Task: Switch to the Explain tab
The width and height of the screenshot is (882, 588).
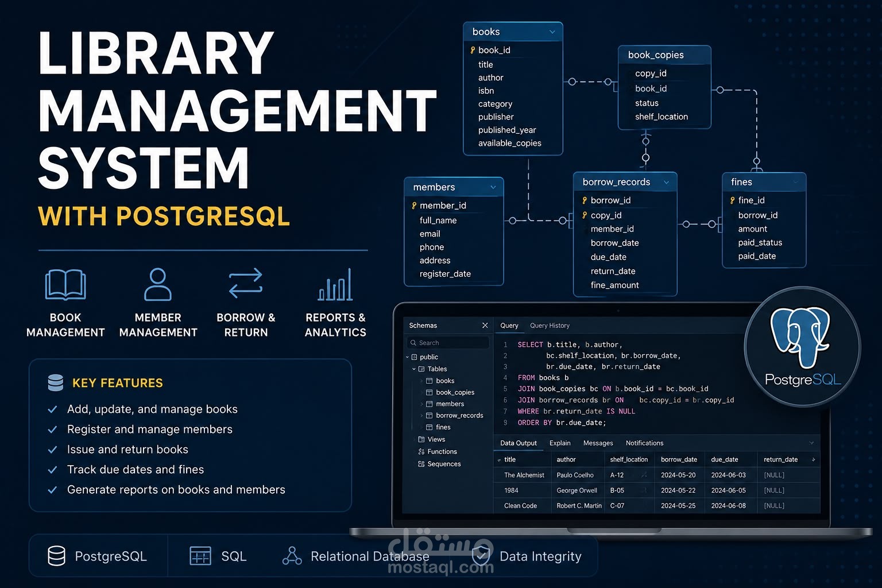Action: point(560,443)
